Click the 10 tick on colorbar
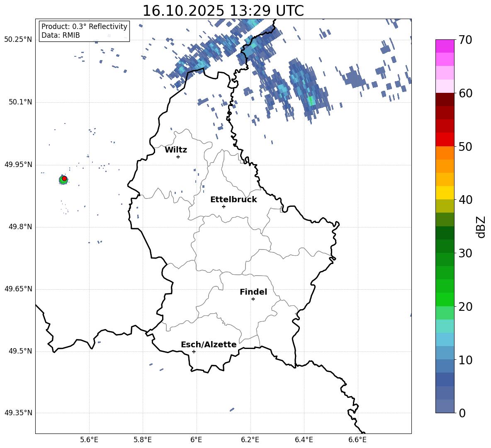 point(466,360)
